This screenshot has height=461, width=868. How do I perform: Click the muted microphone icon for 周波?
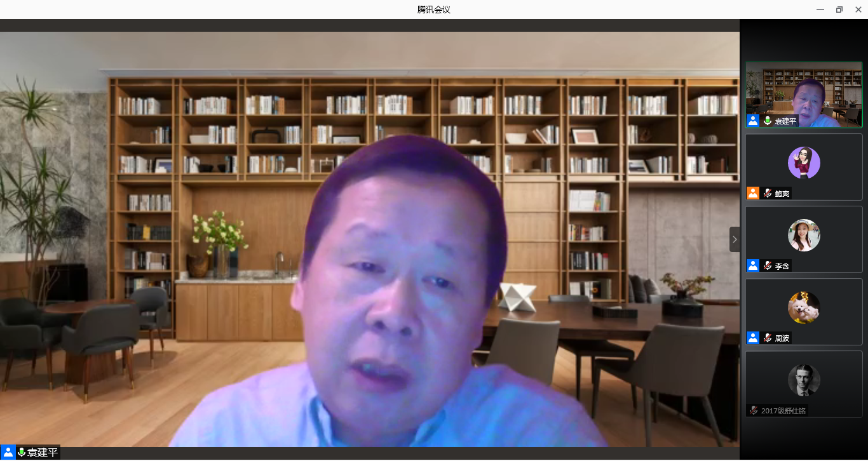tap(768, 338)
